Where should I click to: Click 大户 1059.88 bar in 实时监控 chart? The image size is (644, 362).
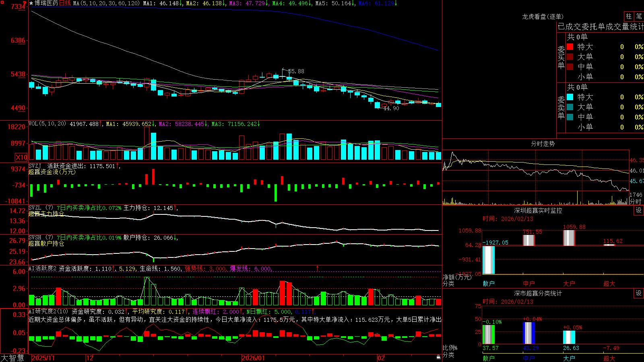569,238
